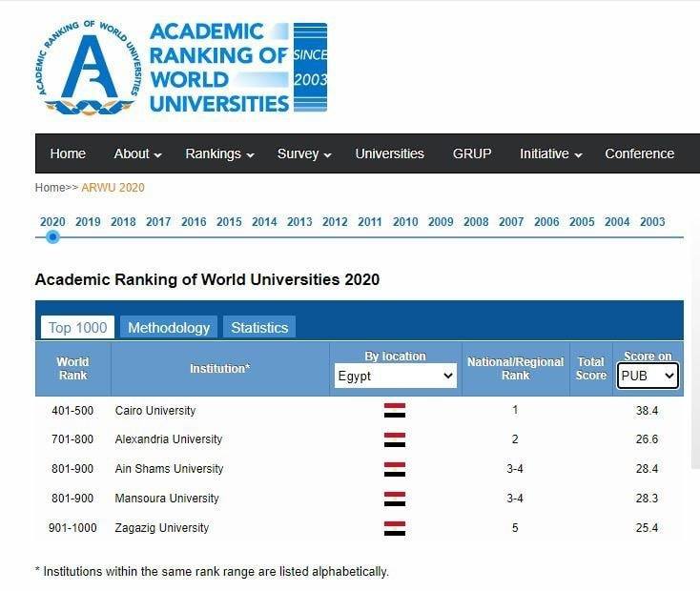Viewport: 700px width, 591px height.
Task: Go to the Universities page
Action: pyautogui.click(x=389, y=153)
